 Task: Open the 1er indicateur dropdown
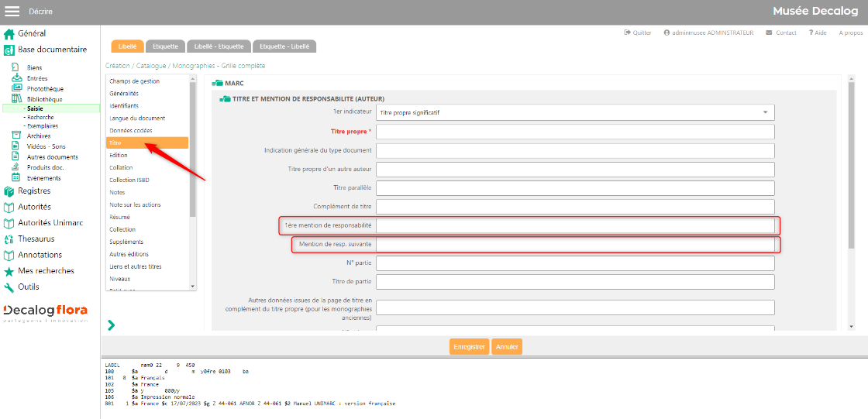tap(575, 112)
